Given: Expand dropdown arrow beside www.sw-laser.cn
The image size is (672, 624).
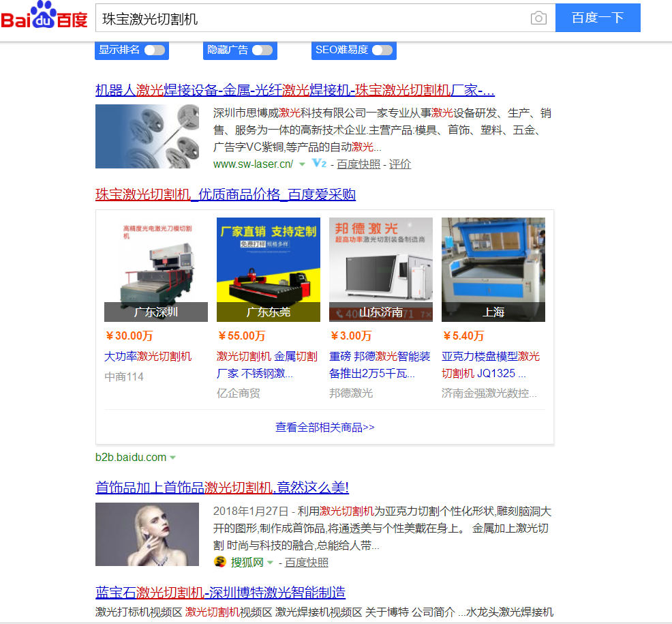Looking at the screenshot, I should pyautogui.click(x=302, y=164).
